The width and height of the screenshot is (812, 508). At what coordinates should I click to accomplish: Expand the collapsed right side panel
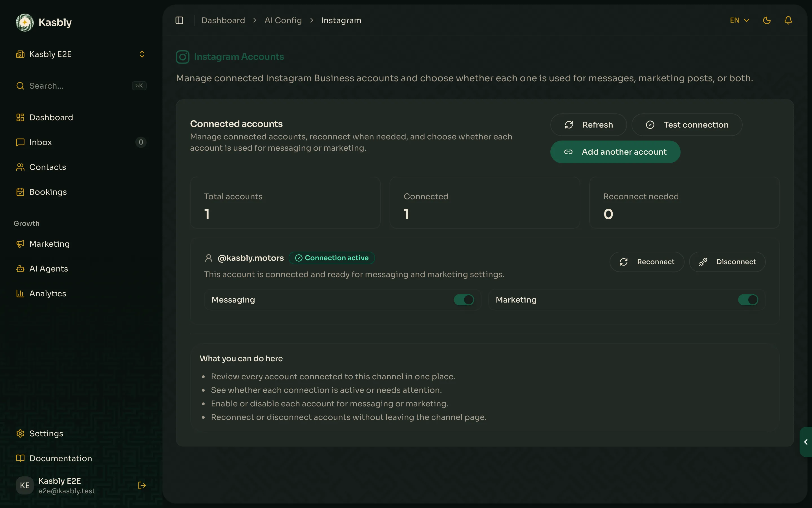point(806,442)
